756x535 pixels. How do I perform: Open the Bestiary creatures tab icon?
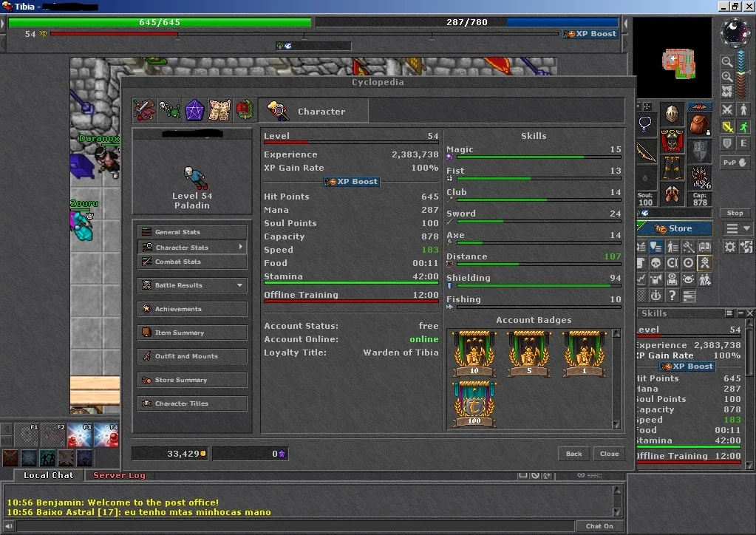[x=170, y=110]
